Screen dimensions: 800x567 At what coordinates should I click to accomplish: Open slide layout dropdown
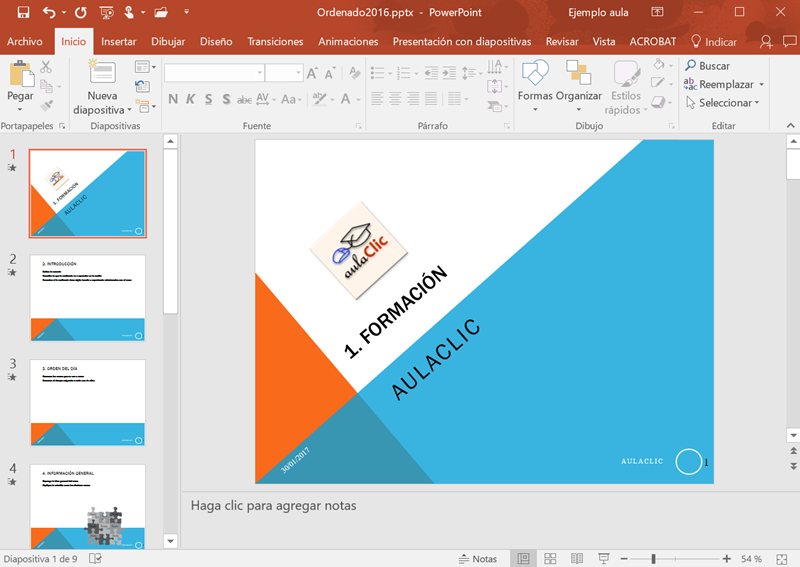145,66
